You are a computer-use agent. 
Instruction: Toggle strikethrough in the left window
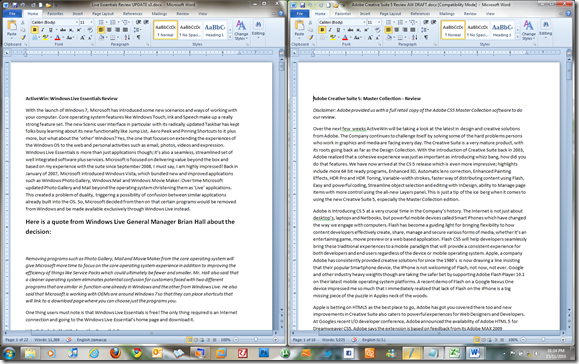click(63, 30)
